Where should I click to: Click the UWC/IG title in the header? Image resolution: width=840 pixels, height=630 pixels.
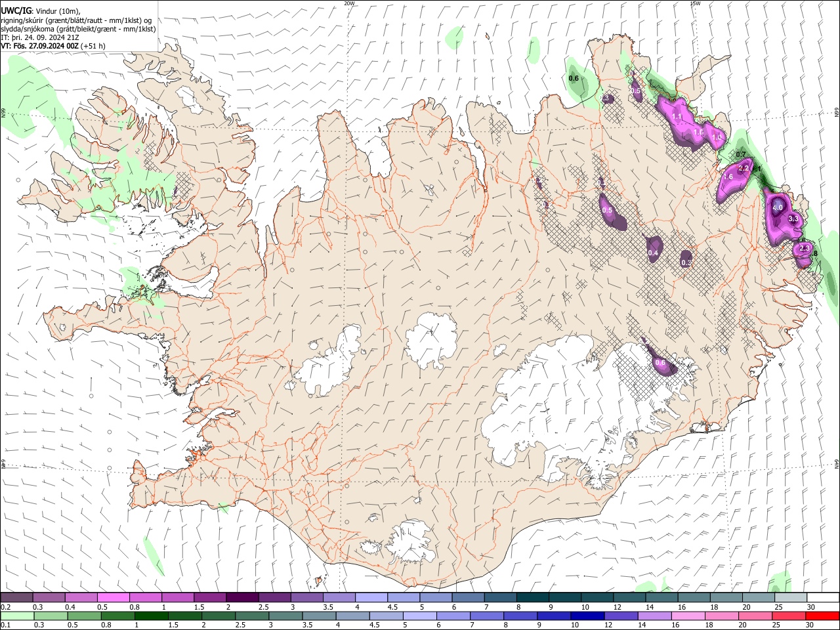[x=16, y=11]
